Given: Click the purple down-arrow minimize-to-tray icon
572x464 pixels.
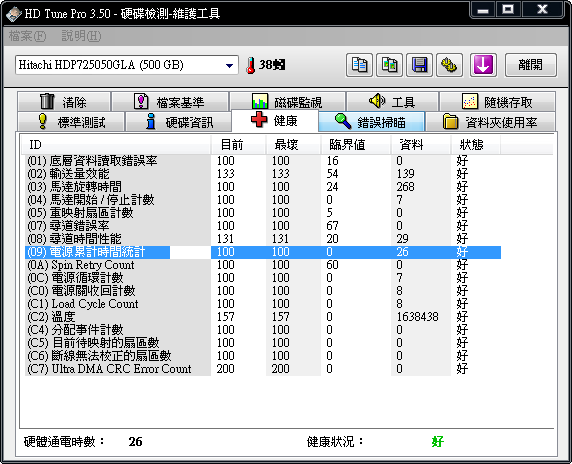Looking at the screenshot, I should [483, 65].
